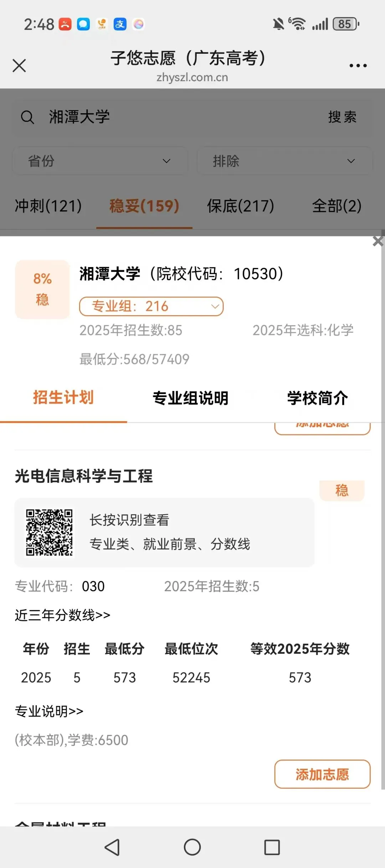Close the 湘潭大学 detail popup
Screen dimensions: 385x868
point(378,241)
